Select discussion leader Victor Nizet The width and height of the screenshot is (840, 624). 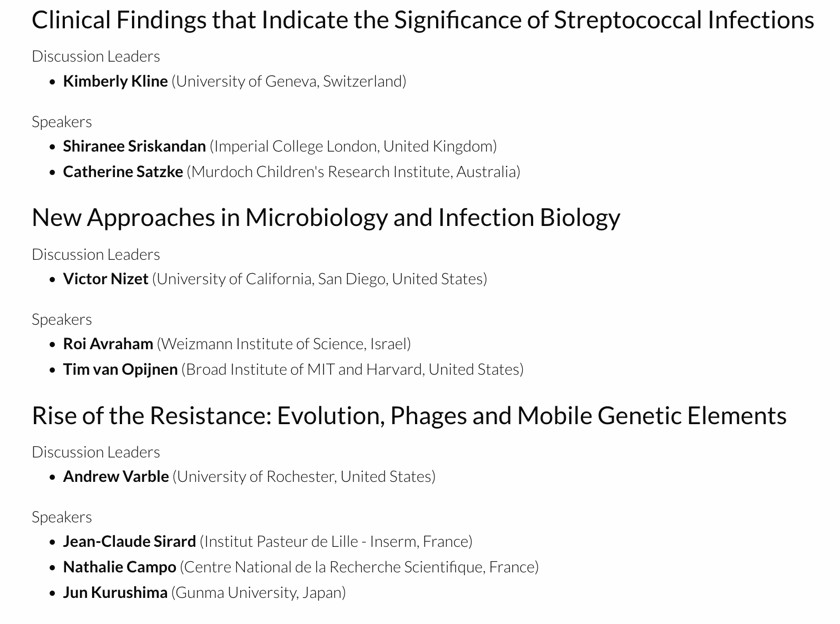pos(105,279)
